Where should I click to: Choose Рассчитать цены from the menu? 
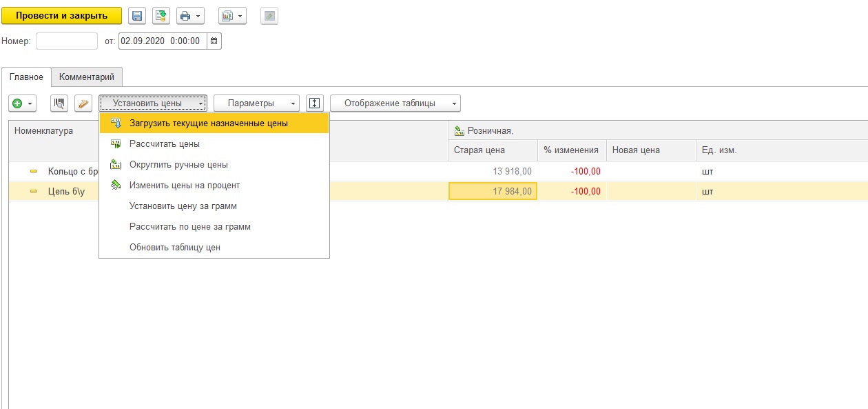164,144
